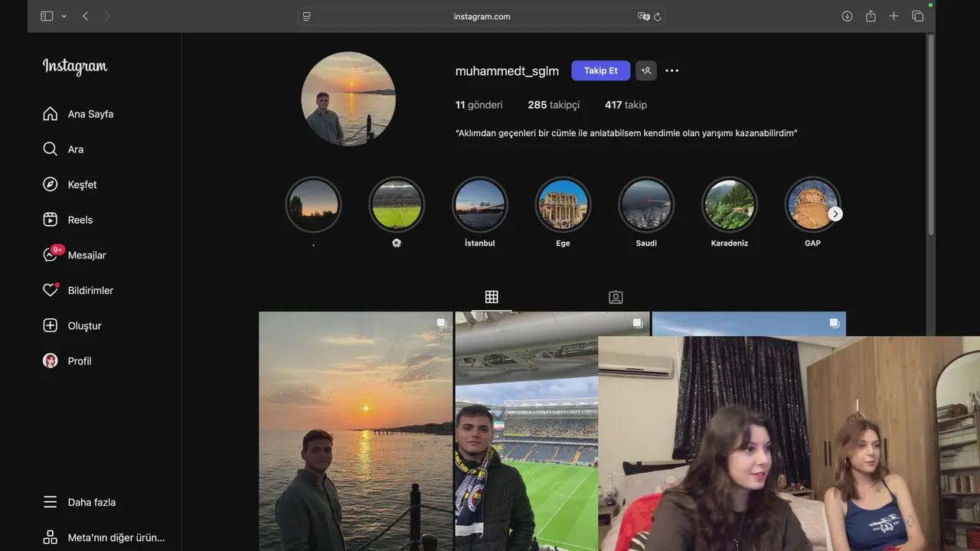
Task: Click the Instagram logo in the sidebar
Action: (x=75, y=67)
